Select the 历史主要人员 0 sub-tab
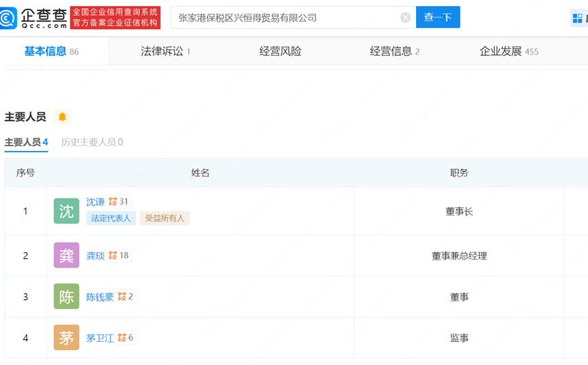This screenshot has height=365, width=588. tap(92, 142)
